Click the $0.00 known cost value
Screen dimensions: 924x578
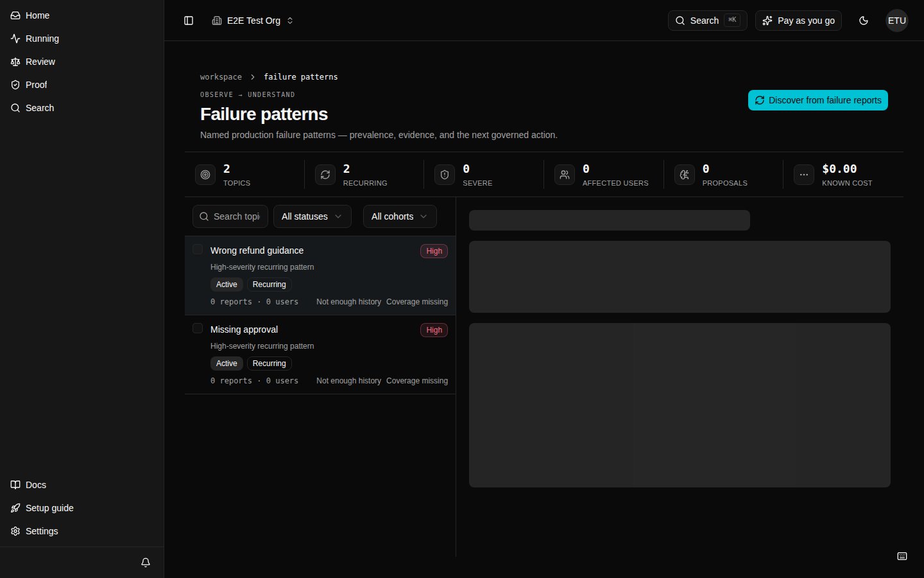tap(839, 169)
